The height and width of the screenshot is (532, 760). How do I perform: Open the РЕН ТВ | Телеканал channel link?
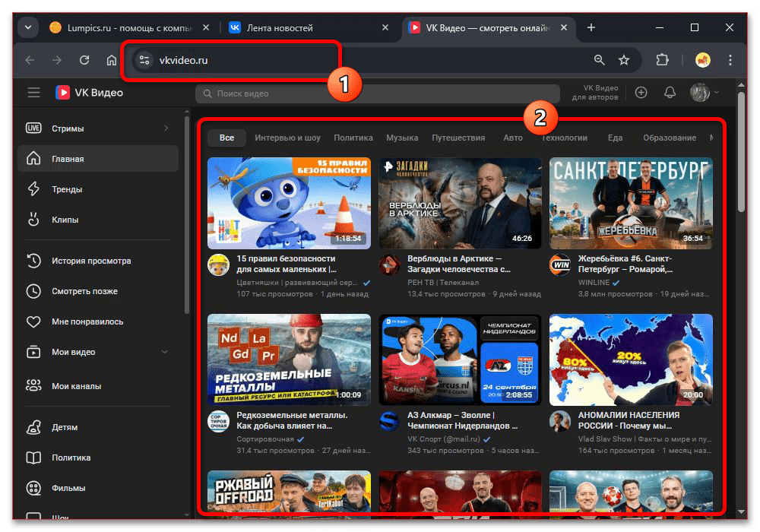point(442,283)
